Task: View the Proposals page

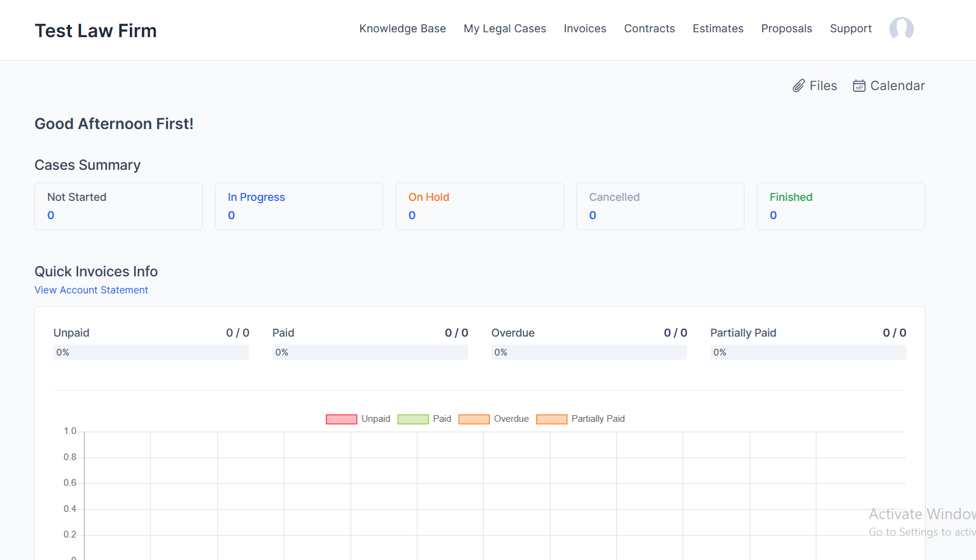Action: [x=787, y=28]
